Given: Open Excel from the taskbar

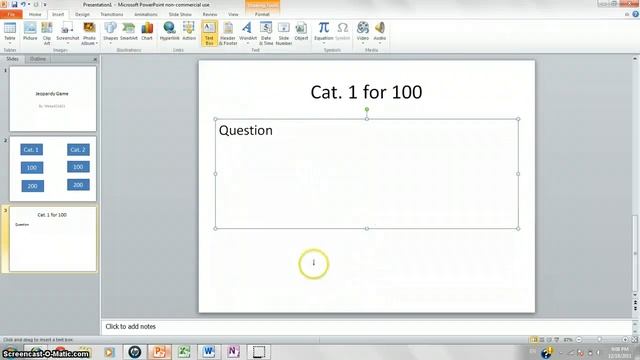Looking at the screenshot, I should point(184,351).
